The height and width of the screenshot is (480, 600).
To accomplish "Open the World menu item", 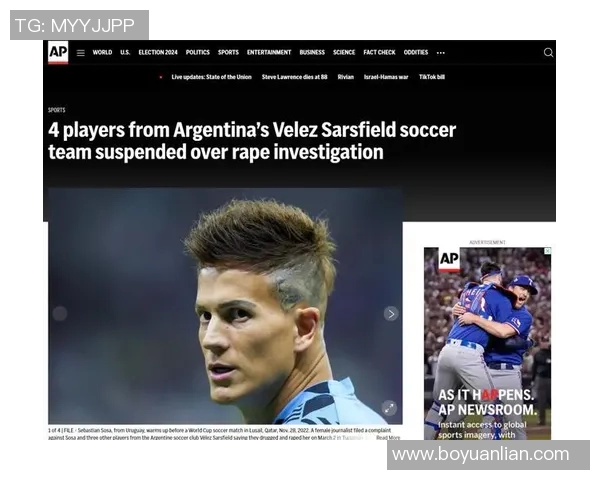I will click(102, 52).
